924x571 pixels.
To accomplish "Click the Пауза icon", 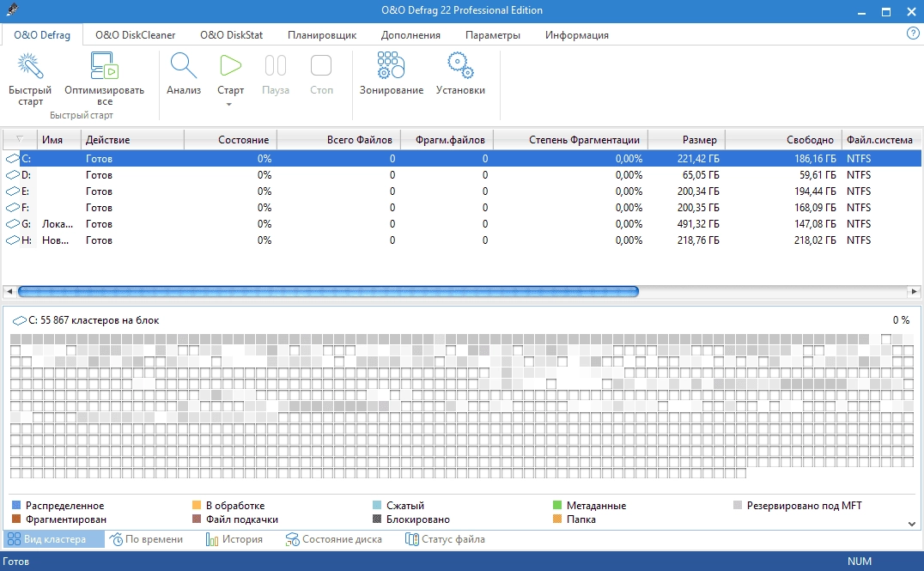I will [275, 65].
